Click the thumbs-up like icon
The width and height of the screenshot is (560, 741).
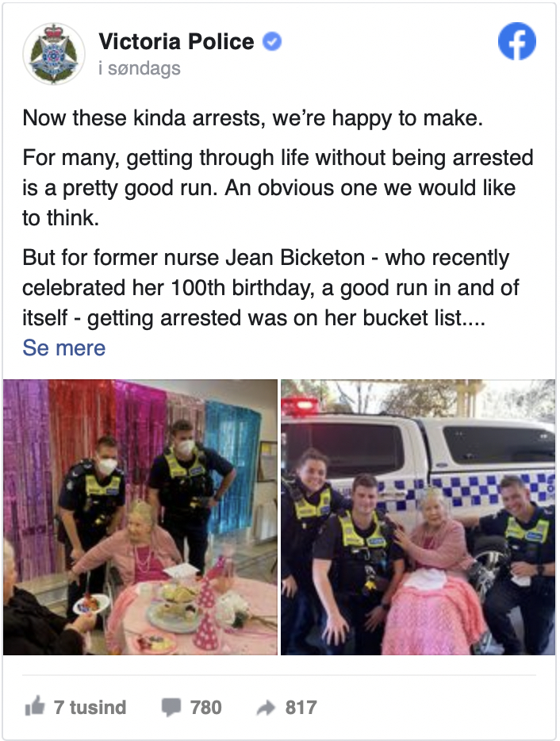[x=35, y=707]
